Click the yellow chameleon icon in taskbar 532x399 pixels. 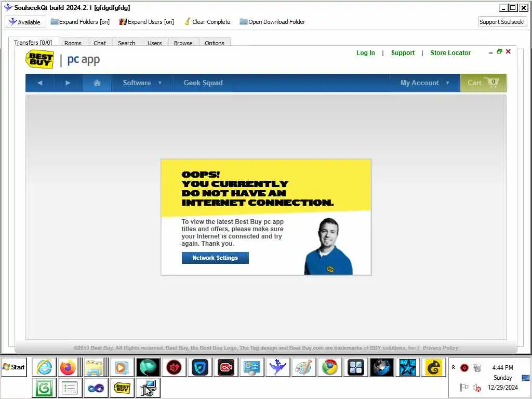(434, 367)
